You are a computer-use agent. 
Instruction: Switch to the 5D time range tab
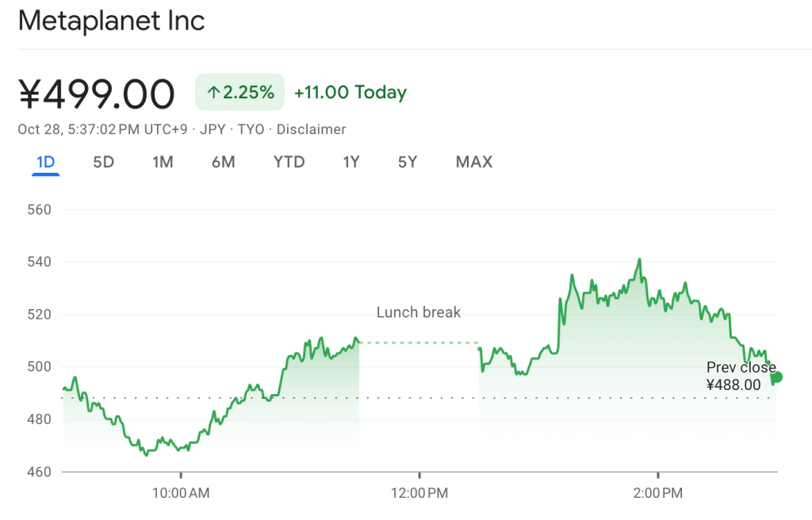pos(103,162)
